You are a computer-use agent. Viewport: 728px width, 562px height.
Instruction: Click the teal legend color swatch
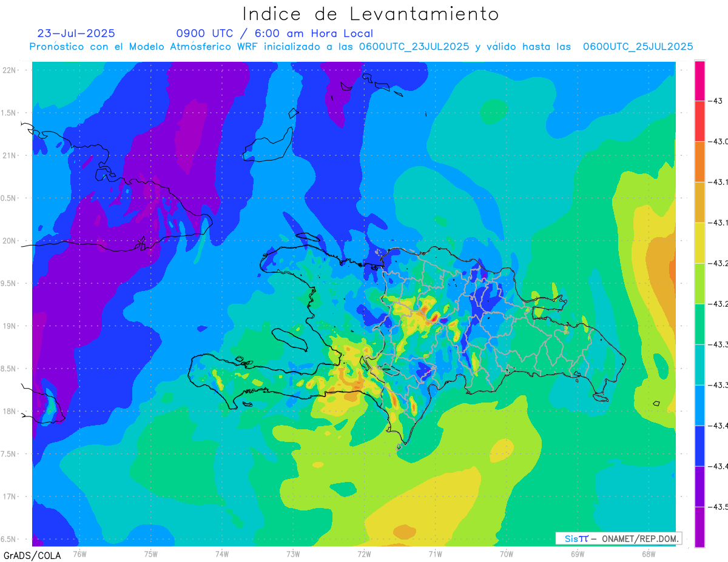coord(699,364)
